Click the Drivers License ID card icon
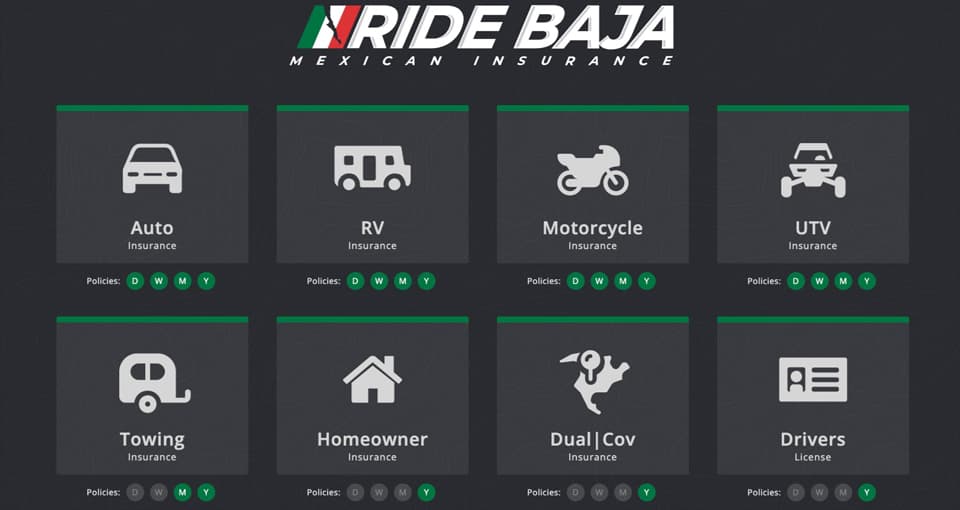Image resolution: width=960 pixels, height=510 pixels. point(812,380)
